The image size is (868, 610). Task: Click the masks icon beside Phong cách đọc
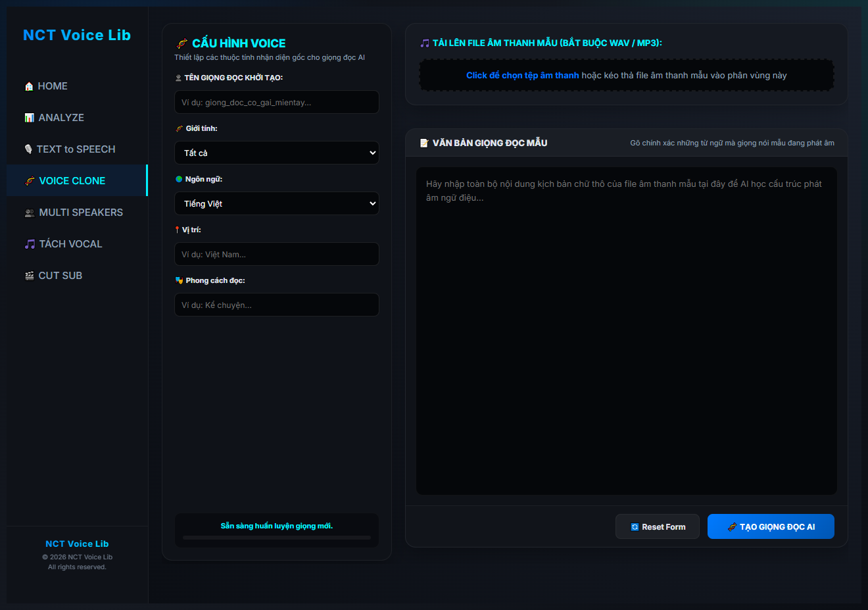tap(179, 280)
